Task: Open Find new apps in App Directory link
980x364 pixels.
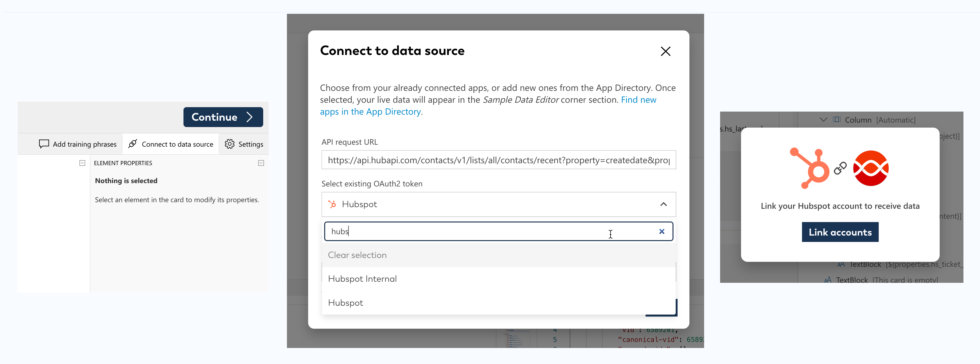Action: [x=488, y=105]
